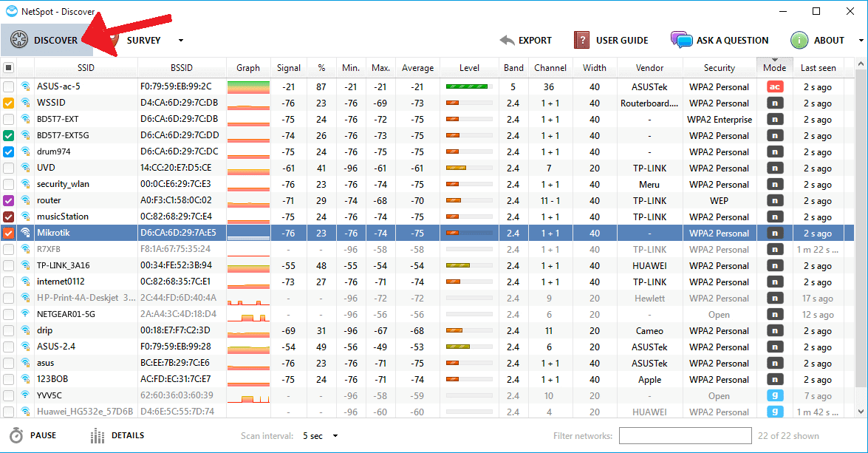This screenshot has height=453, width=868.
Task: Open the About dropdown arrow
Action: tap(861, 41)
